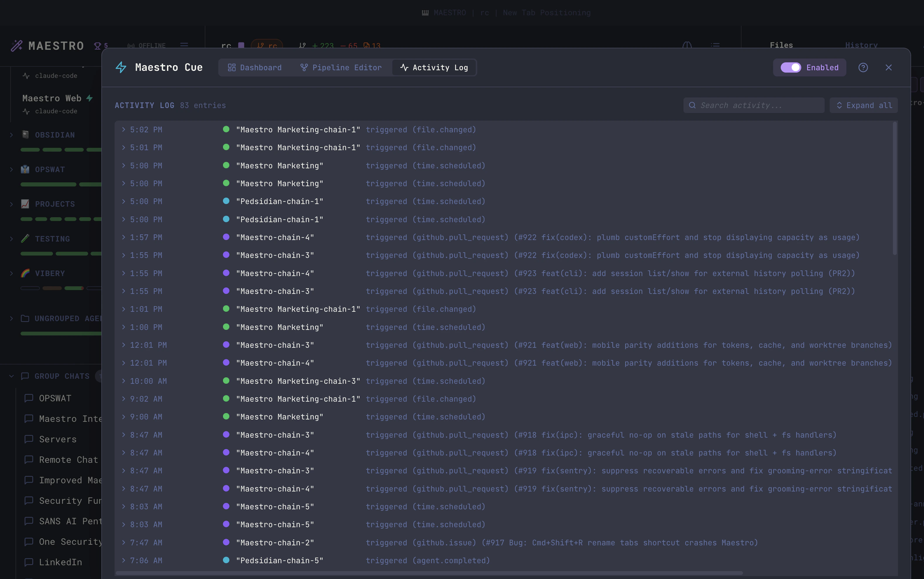Expand the VIBERY group chevron

11,273
